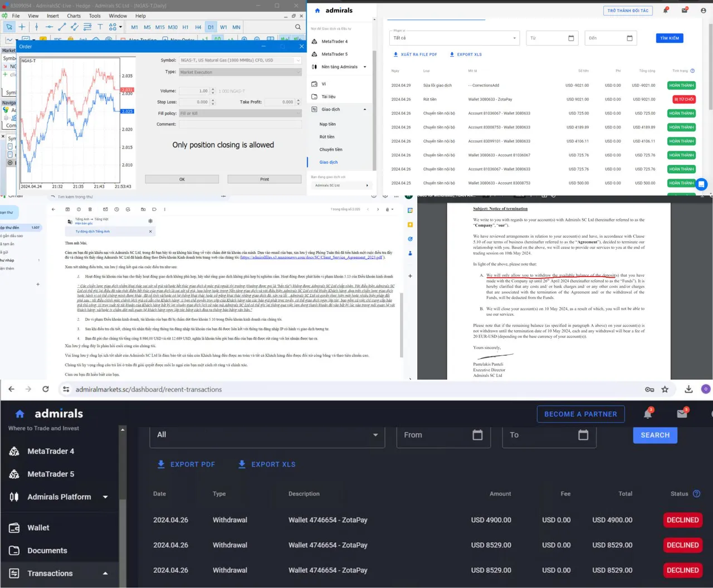This screenshot has height=588, width=713.
Task: Open the Fill policy dropdown in Order dialog
Action: point(240,114)
